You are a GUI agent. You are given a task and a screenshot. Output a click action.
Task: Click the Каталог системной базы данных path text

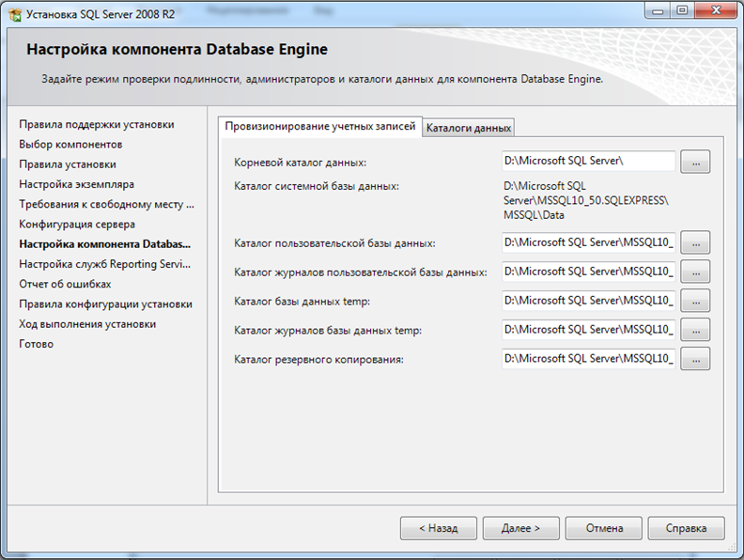pos(586,200)
